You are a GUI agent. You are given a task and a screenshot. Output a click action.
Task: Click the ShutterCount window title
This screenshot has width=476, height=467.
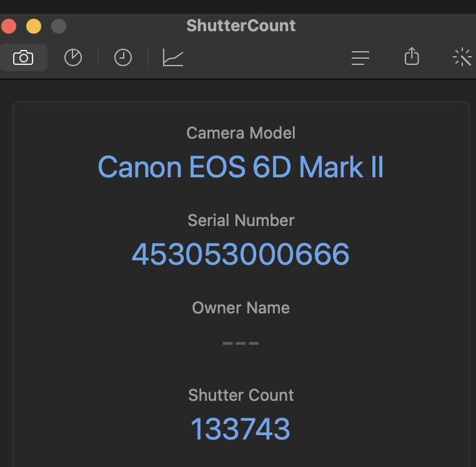point(241,26)
